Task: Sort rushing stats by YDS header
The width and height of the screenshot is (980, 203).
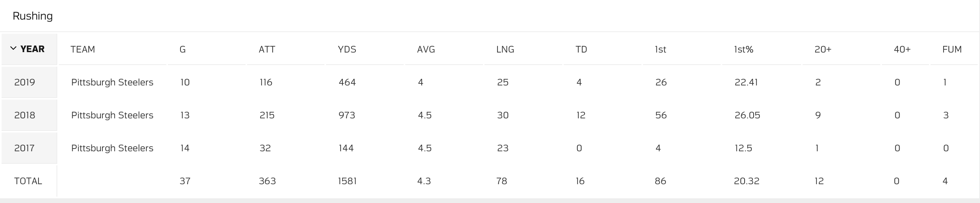Action: [x=347, y=49]
